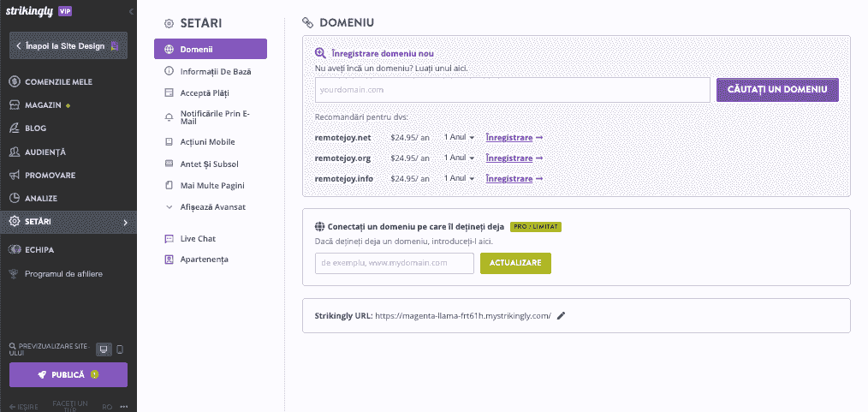
Task: Open COMENZILE MELE in the sidebar
Action: click(x=59, y=82)
